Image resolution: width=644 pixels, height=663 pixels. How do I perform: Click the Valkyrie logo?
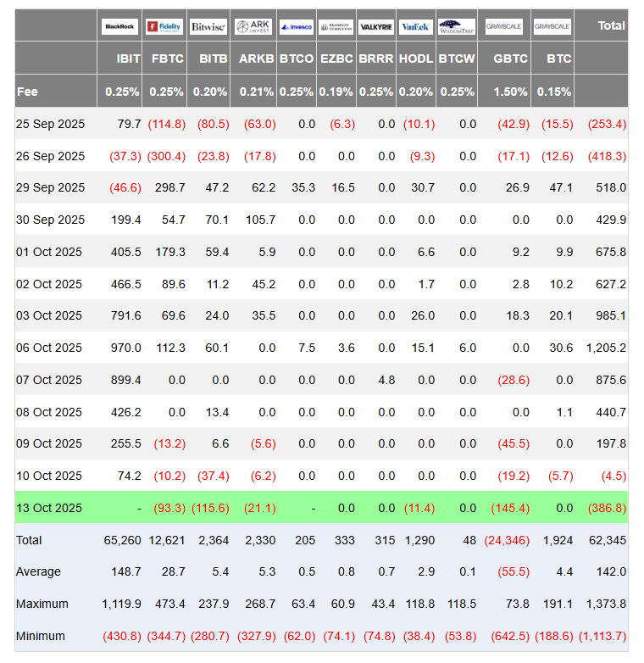click(376, 26)
